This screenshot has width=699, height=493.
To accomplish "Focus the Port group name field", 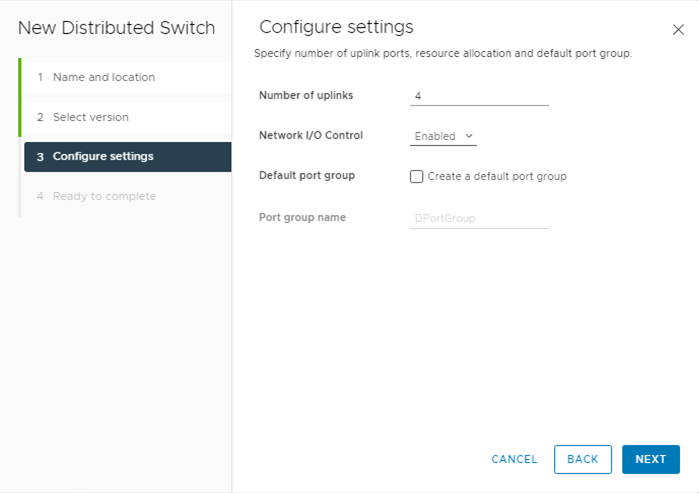I will [479, 217].
